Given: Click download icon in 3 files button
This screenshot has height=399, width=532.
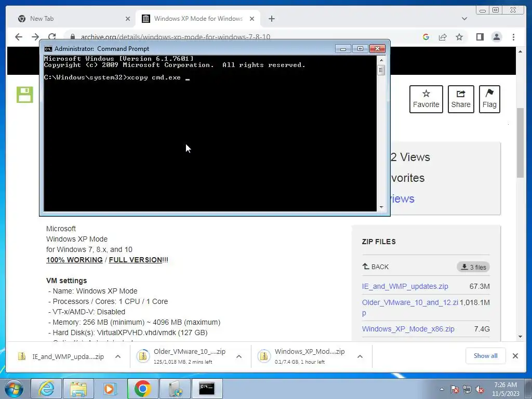Looking at the screenshot, I should coord(464,267).
